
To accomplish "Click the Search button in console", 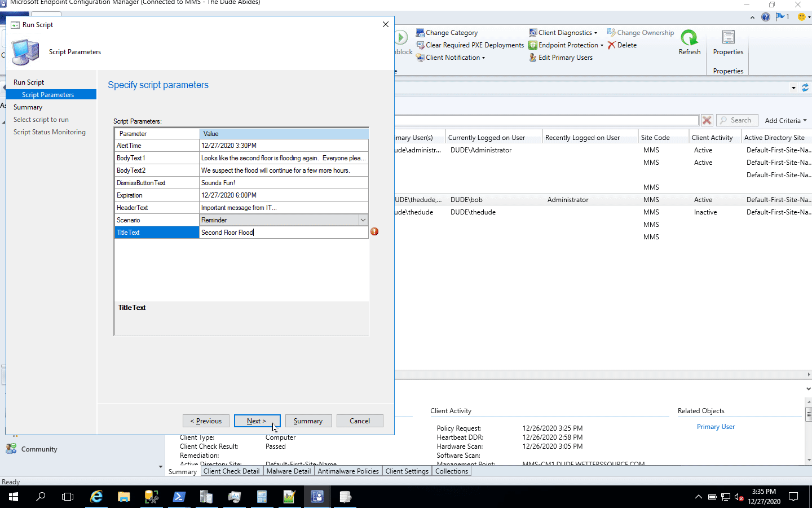I will [x=736, y=120].
